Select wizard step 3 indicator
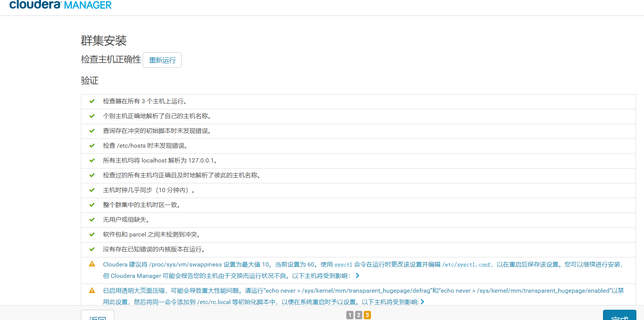 [x=367, y=315]
